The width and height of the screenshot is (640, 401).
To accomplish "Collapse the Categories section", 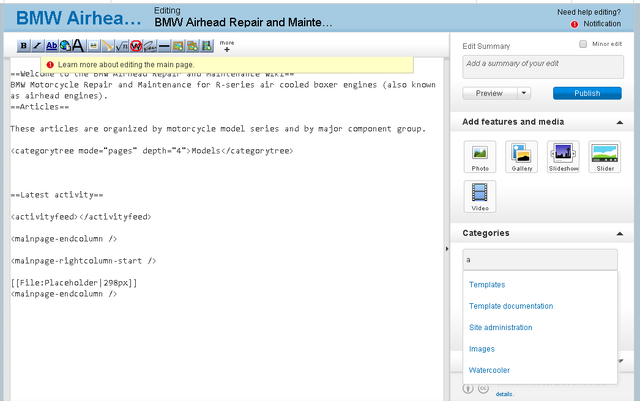I will tap(620, 234).
